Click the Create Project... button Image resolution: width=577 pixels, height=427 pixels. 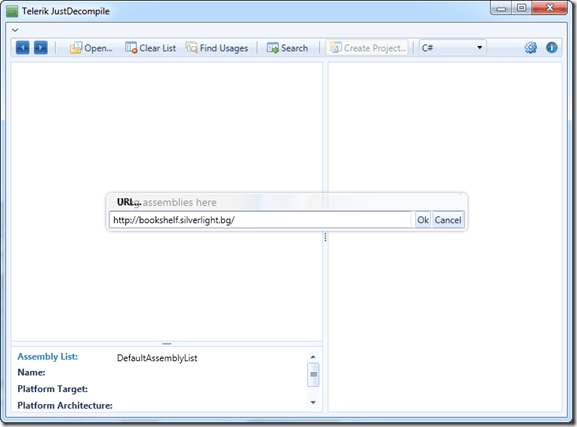click(x=367, y=48)
